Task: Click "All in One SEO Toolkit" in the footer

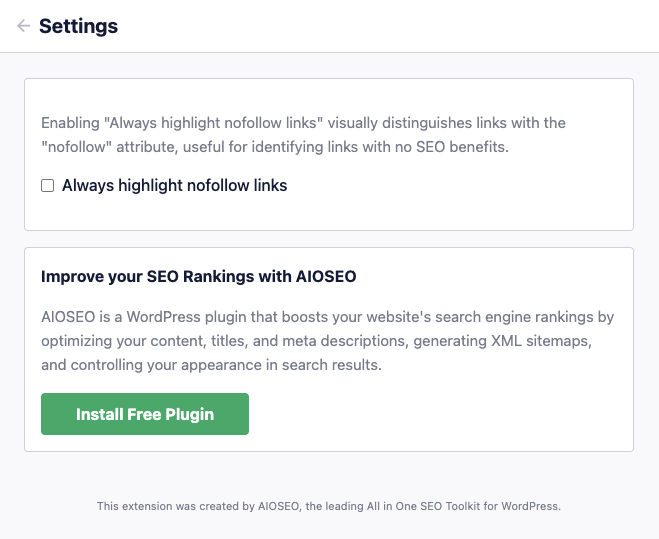Action: pyautogui.click(x=424, y=506)
